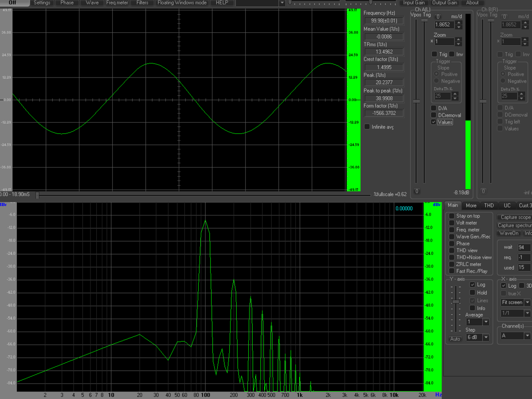This screenshot has width=532, height=399.
Task: Enable Infinite avg checkbox
Action: tap(367, 127)
